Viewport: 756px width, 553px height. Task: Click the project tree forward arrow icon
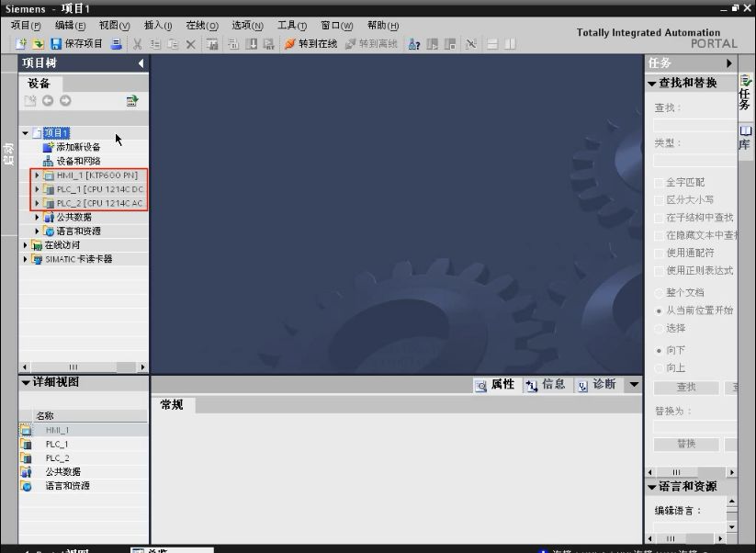[x=65, y=100]
